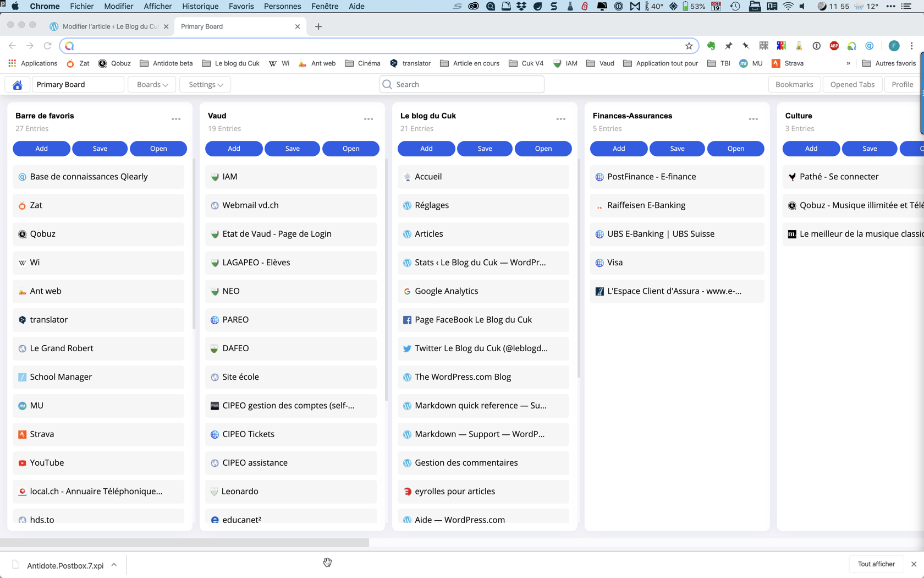
Task: Open Article en cours bookmark folder
Action: click(470, 63)
